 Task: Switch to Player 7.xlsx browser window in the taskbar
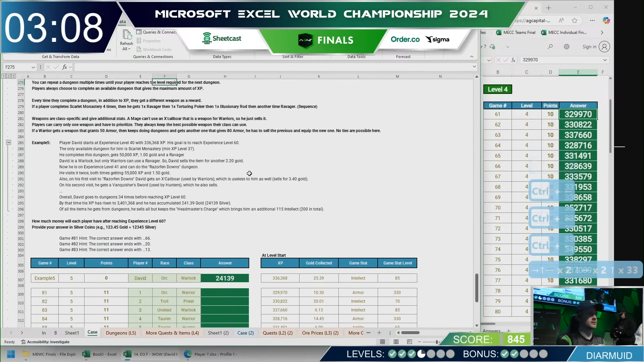pyautogui.click(x=211, y=354)
